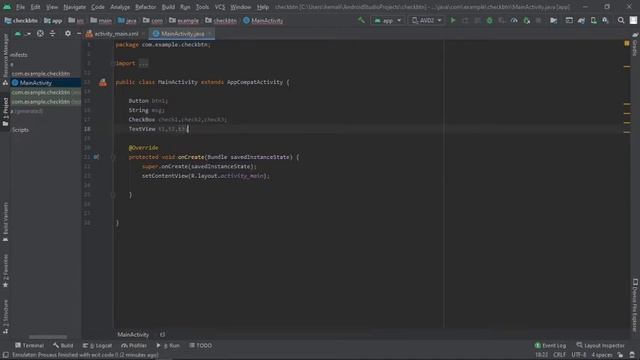This screenshot has width=640, height=360.
Task: Click the override gutter icon beside onCreate
Action: tap(96, 157)
